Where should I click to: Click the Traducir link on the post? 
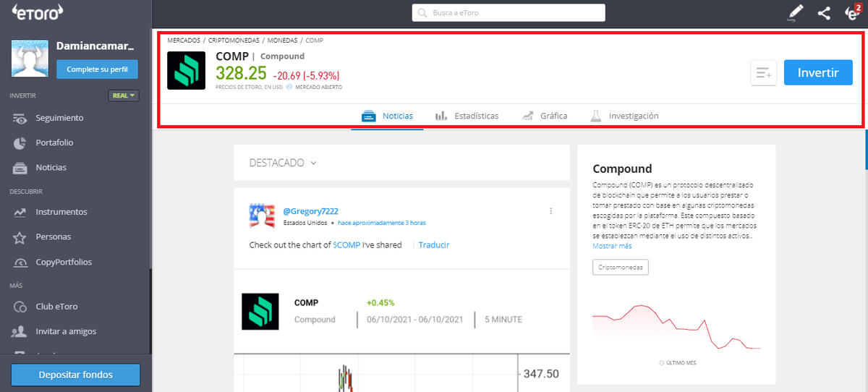pyautogui.click(x=434, y=245)
